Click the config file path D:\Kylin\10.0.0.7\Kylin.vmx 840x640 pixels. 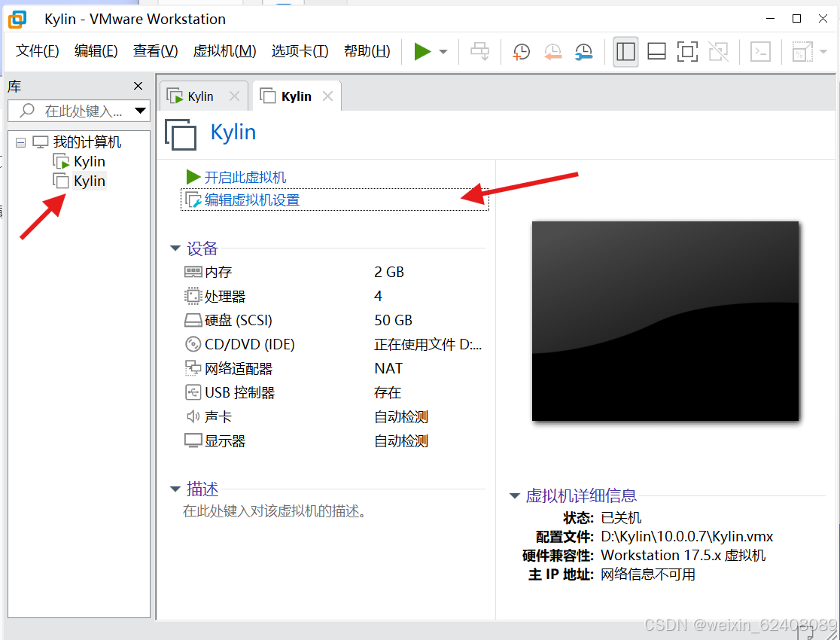tap(686, 537)
